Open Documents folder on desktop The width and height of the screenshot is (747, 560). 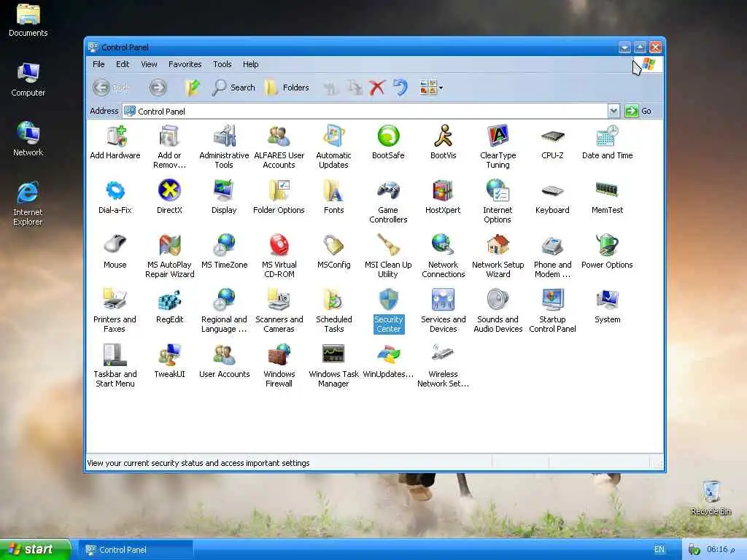(x=28, y=20)
